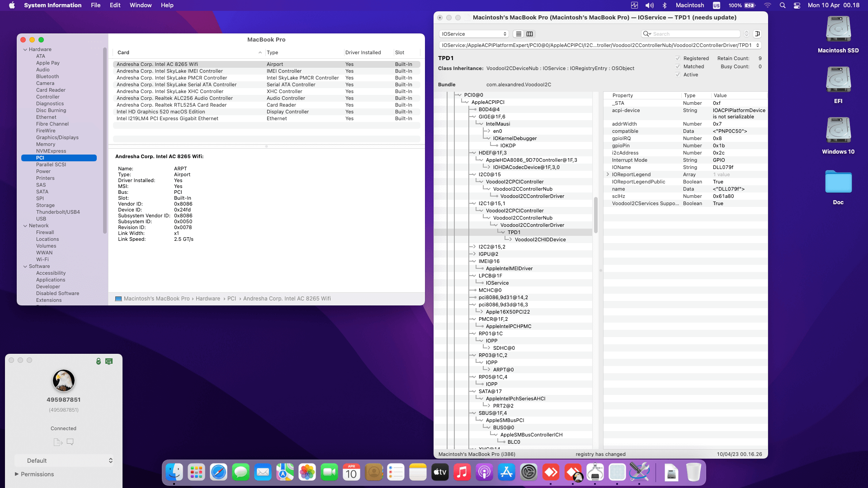Image resolution: width=868 pixels, height=488 pixels.
Task: Switch to column browser view
Action: pyautogui.click(x=530, y=34)
